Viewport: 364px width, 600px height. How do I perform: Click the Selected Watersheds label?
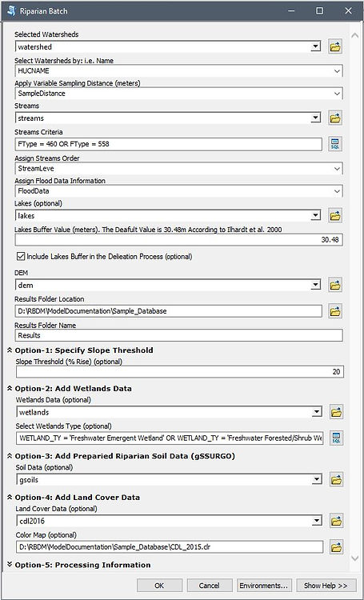point(46,34)
